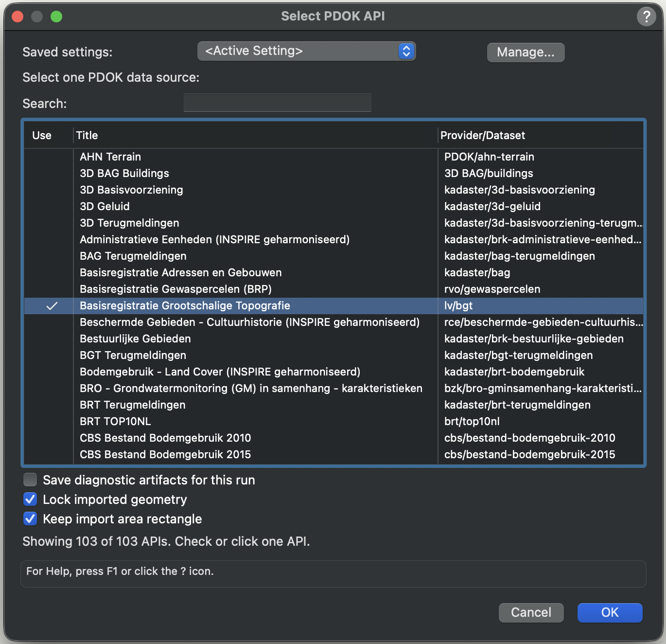Focus the Search input field

(277, 103)
